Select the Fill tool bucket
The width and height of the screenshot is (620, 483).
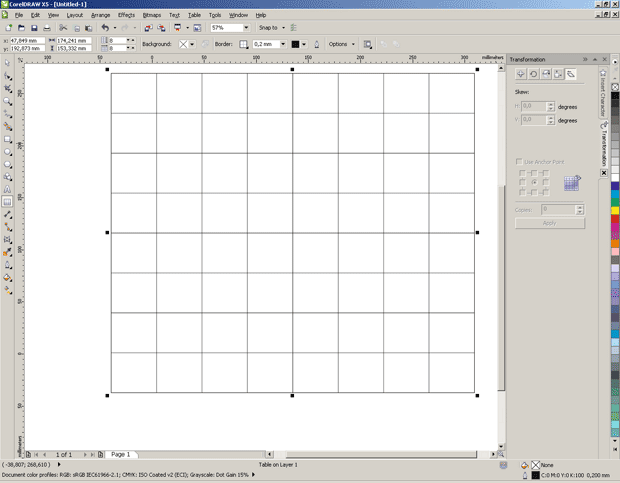[7, 277]
